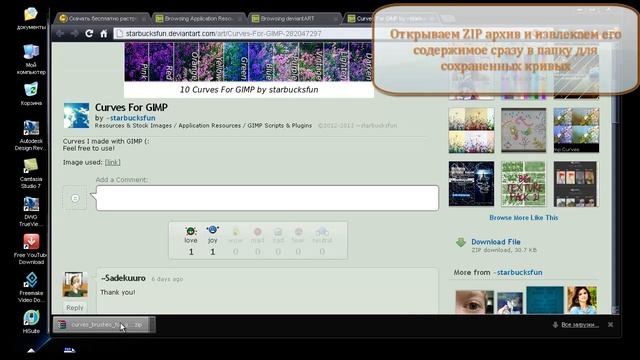Open the eye close-up thumbnail in More from

[474, 302]
